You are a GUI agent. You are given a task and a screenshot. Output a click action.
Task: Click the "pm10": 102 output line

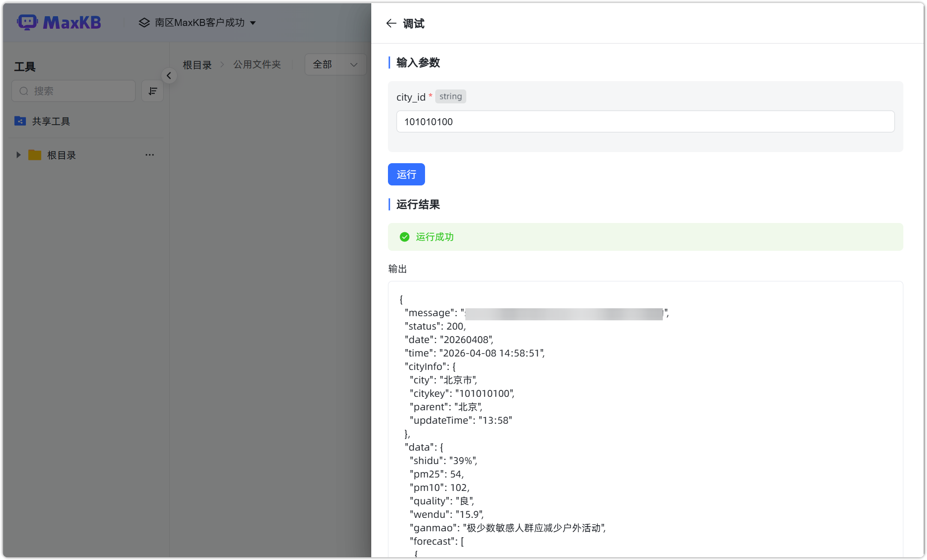440,488
